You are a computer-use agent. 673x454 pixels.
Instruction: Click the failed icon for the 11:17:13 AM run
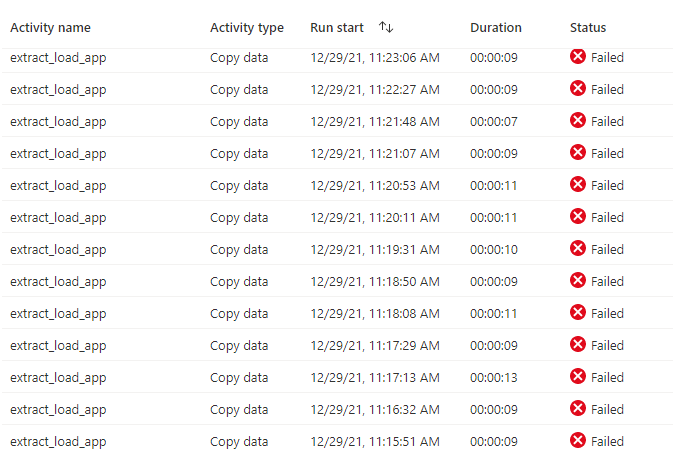click(x=578, y=376)
